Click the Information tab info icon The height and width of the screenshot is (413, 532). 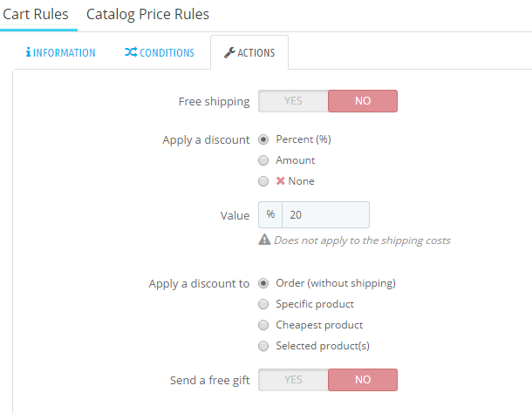pos(28,52)
